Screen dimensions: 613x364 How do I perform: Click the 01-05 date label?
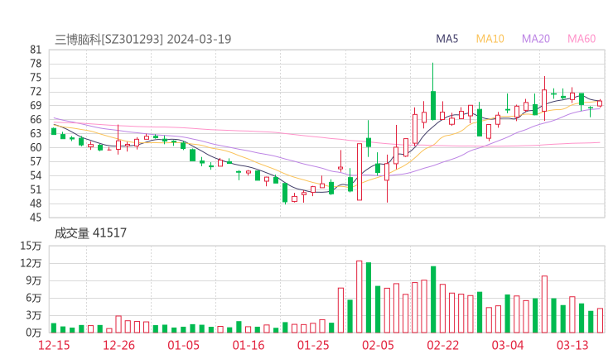point(183,345)
